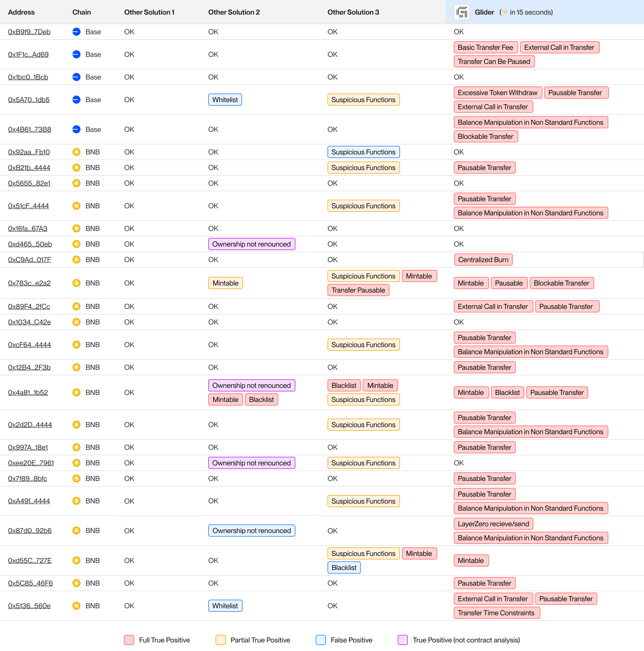Viewport: 644px width, 651px height.
Task: Open address link 0x1F1c...Ad69
Action: 28,54
